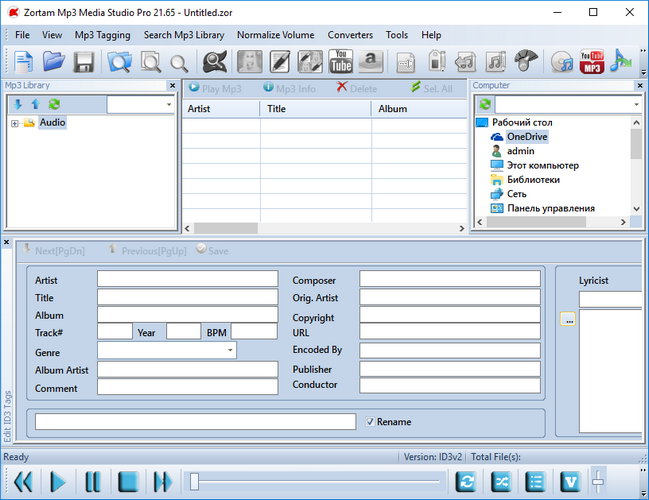Click the V button in player bar
This screenshot has width=649, height=500.
(570, 482)
